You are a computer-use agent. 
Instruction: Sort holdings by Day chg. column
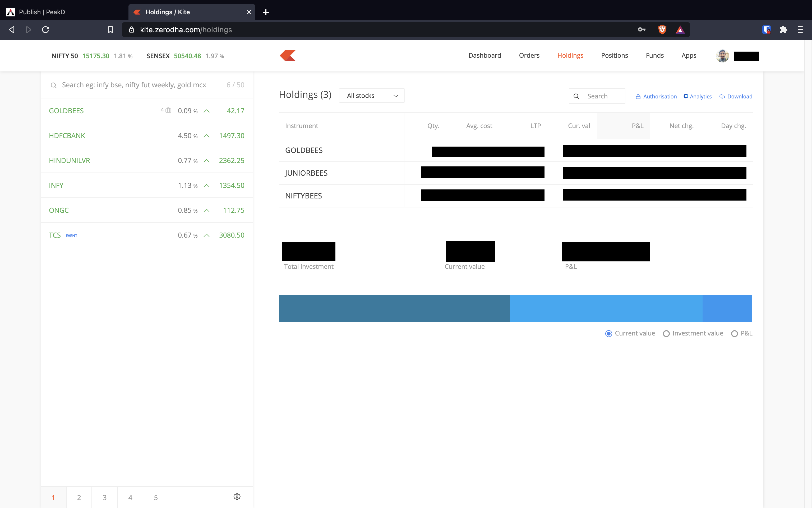pos(733,126)
